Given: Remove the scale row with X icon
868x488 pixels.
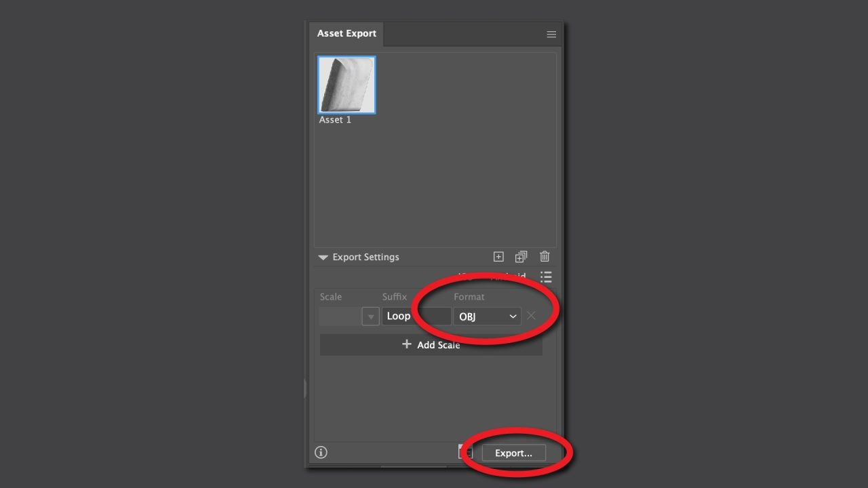Looking at the screenshot, I should pyautogui.click(x=531, y=316).
